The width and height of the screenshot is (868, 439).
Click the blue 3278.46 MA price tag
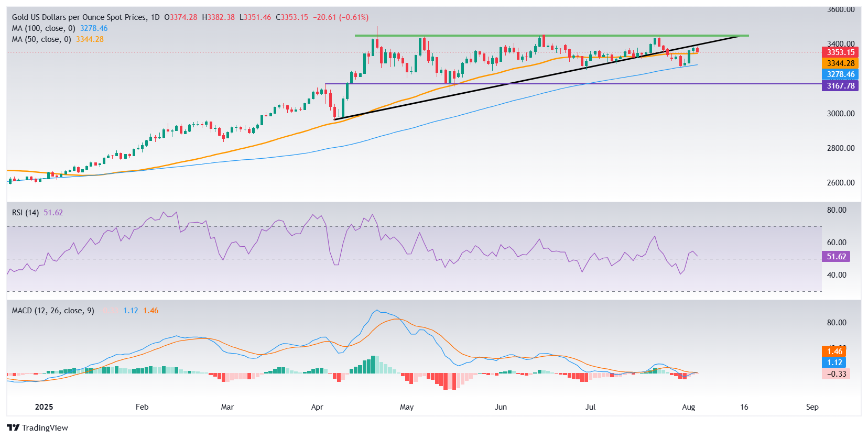click(x=840, y=74)
